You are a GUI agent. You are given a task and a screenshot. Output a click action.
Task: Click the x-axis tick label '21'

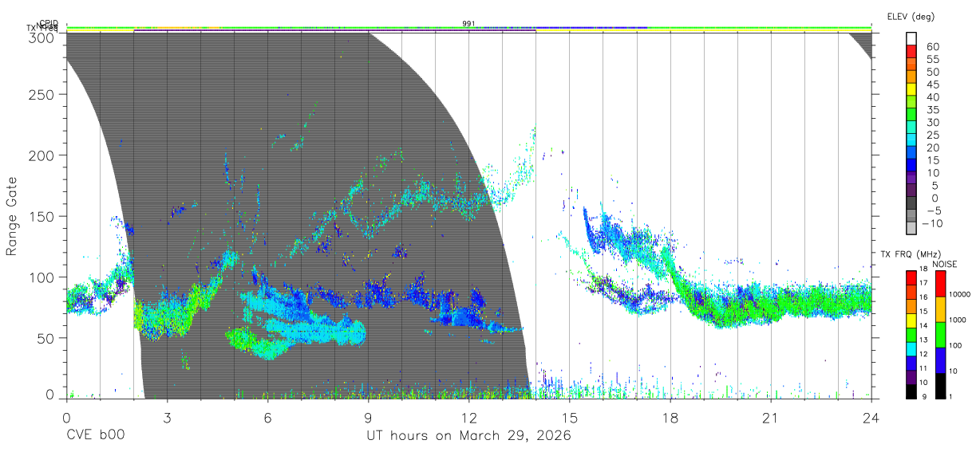coord(771,418)
